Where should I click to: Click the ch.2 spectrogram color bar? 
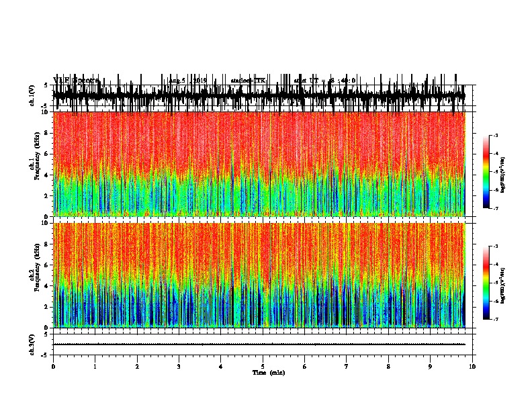click(x=486, y=283)
